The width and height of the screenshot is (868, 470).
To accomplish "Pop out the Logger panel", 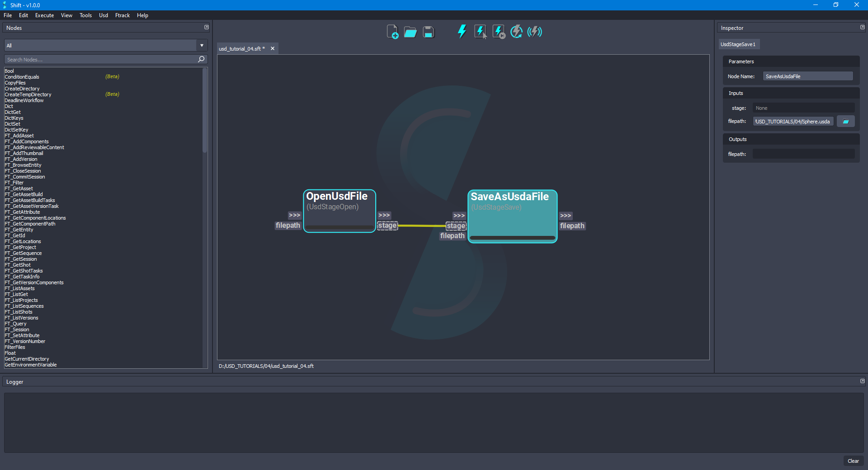I will [x=862, y=381].
